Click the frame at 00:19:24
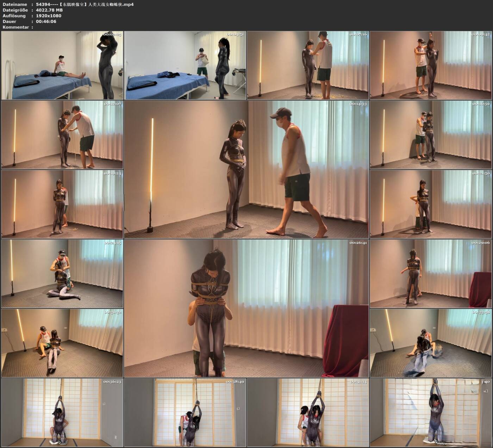Viewport: 493px width, 448px height. click(x=62, y=204)
